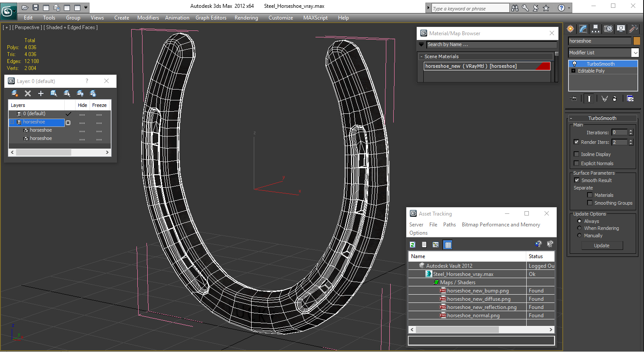Click the TurboSmooth light bulb toggle

574,64
